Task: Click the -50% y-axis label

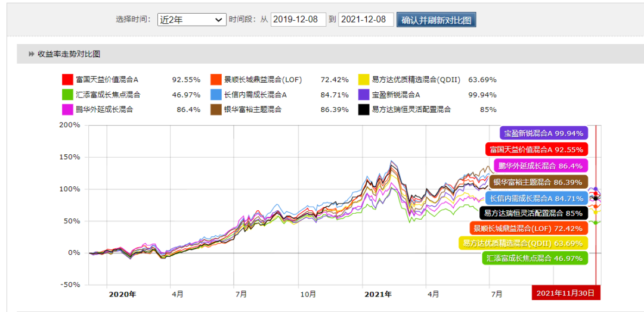Action: pos(70,285)
